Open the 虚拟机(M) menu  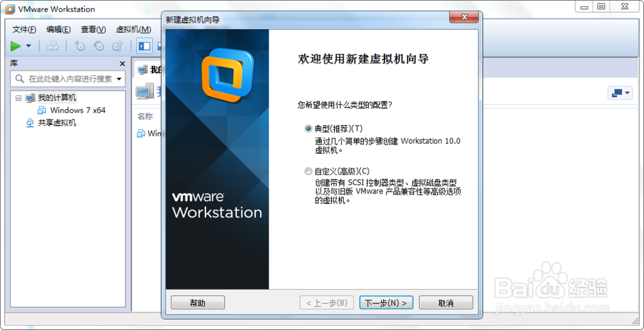[133, 30]
